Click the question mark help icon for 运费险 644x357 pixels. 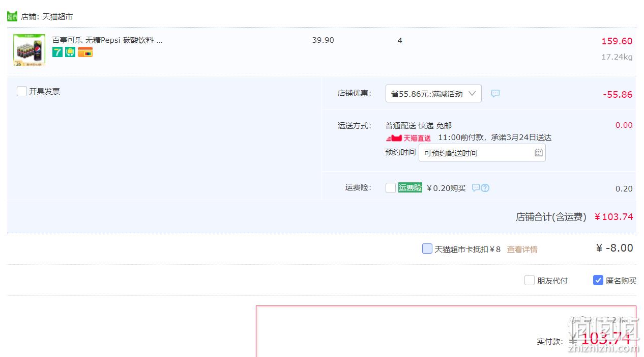[485, 188]
